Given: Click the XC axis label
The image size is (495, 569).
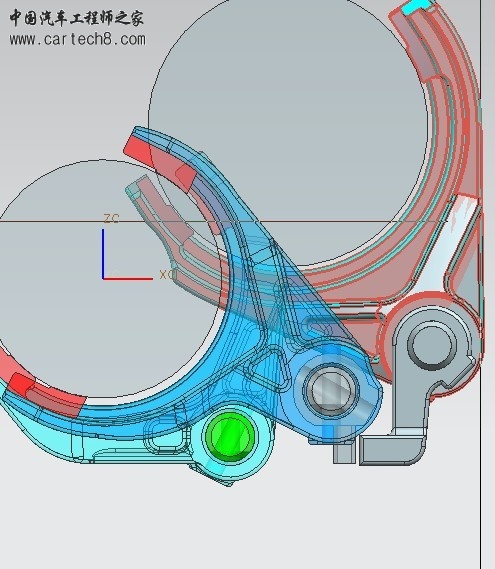Looking at the screenshot, I should 167,275.
